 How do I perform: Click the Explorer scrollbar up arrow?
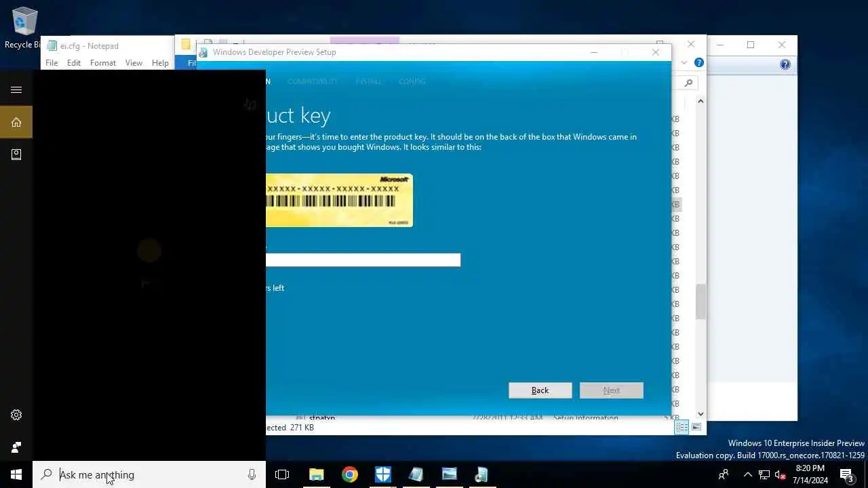[x=701, y=101]
